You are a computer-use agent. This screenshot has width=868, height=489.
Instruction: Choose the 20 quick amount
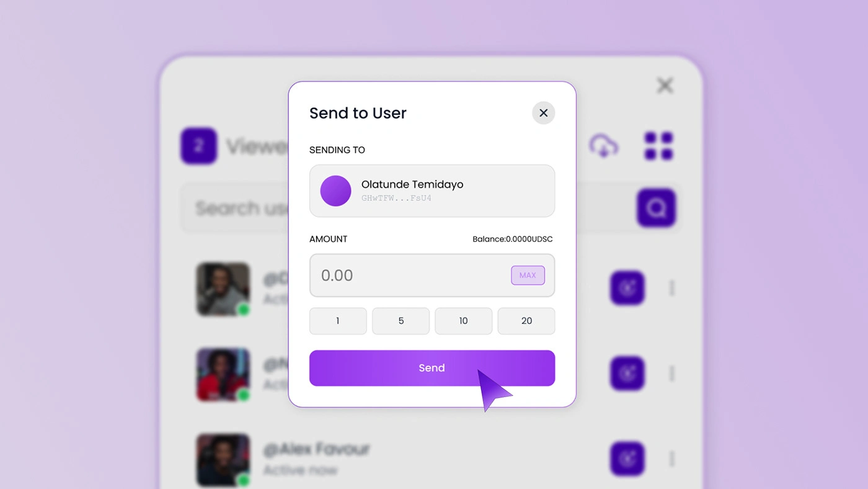click(x=526, y=321)
